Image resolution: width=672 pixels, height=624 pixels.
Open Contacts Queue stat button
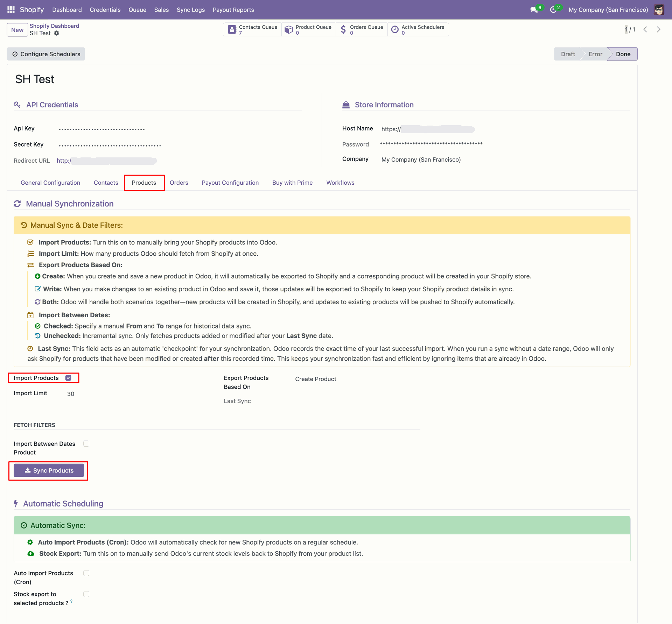[252, 29]
